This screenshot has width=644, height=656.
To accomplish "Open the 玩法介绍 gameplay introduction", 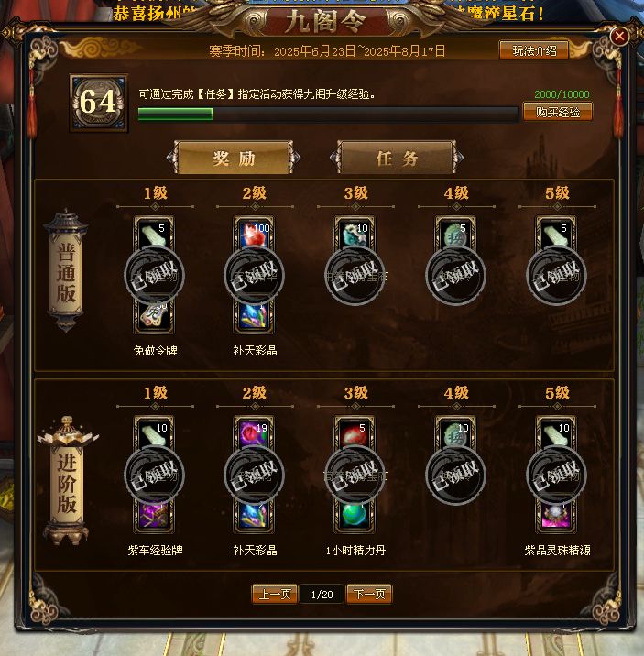I will pos(534,50).
